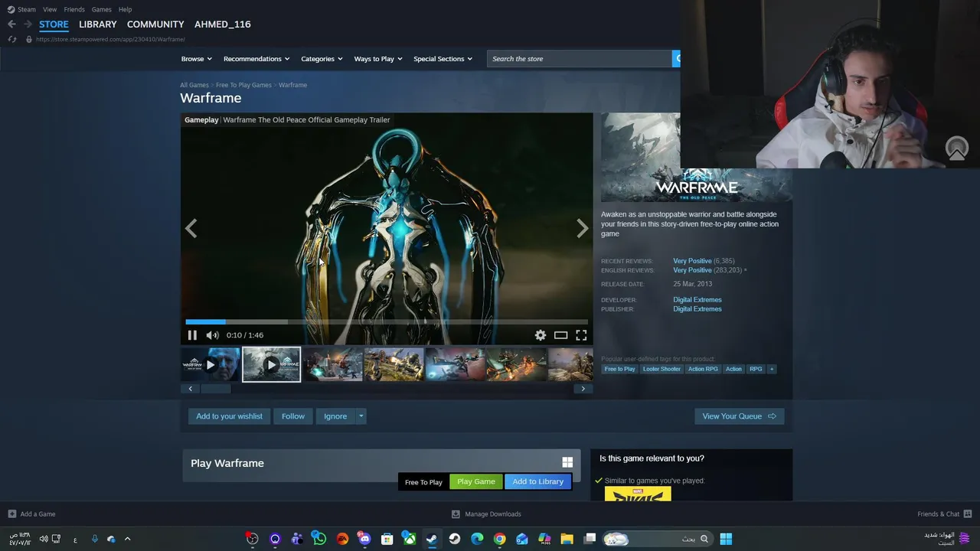Open the View menu
980x551 pixels.
click(x=50, y=9)
